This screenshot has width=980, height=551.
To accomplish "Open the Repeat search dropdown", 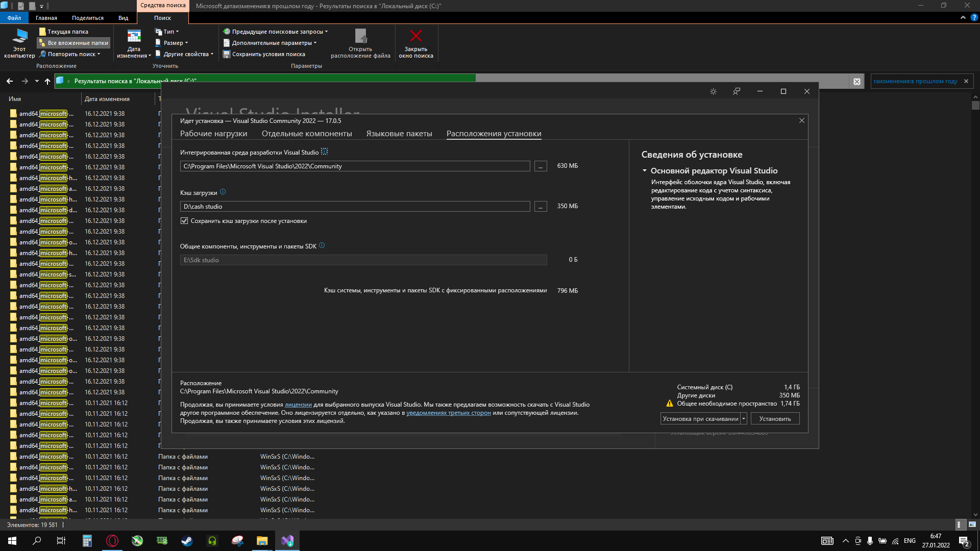I will pyautogui.click(x=70, y=54).
